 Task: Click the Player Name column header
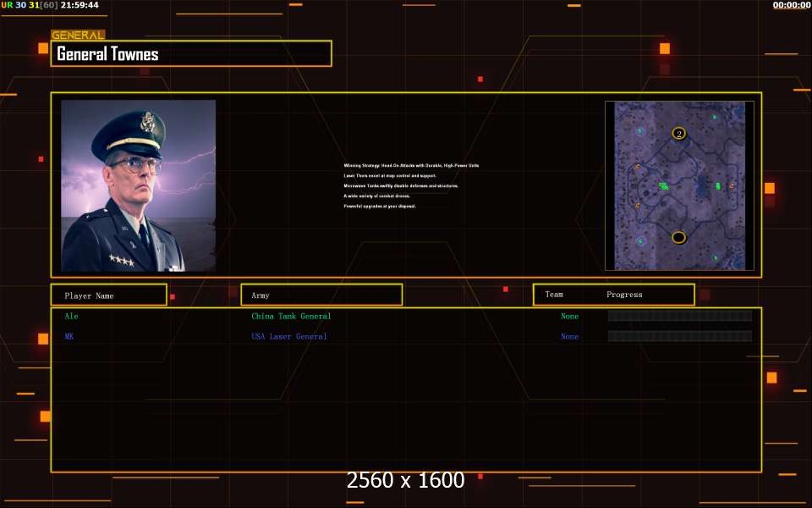coord(109,295)
